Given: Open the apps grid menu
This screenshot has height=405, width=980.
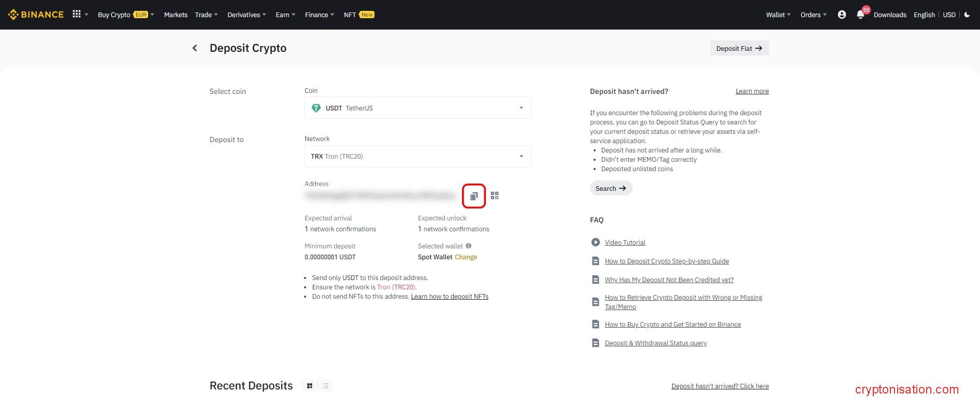Looking at the screenshot, I should pos(77,15).
